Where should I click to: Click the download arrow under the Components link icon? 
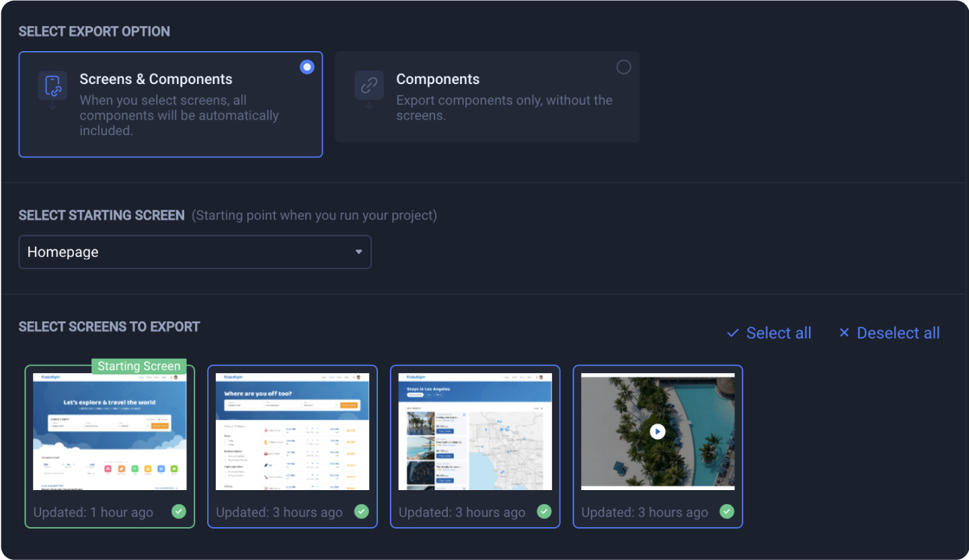369,106
